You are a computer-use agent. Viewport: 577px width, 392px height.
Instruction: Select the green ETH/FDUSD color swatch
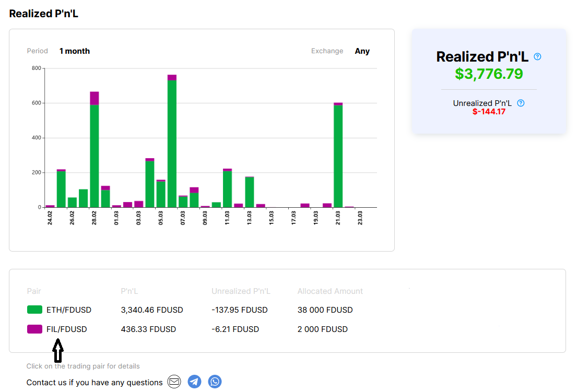[34, 310]
